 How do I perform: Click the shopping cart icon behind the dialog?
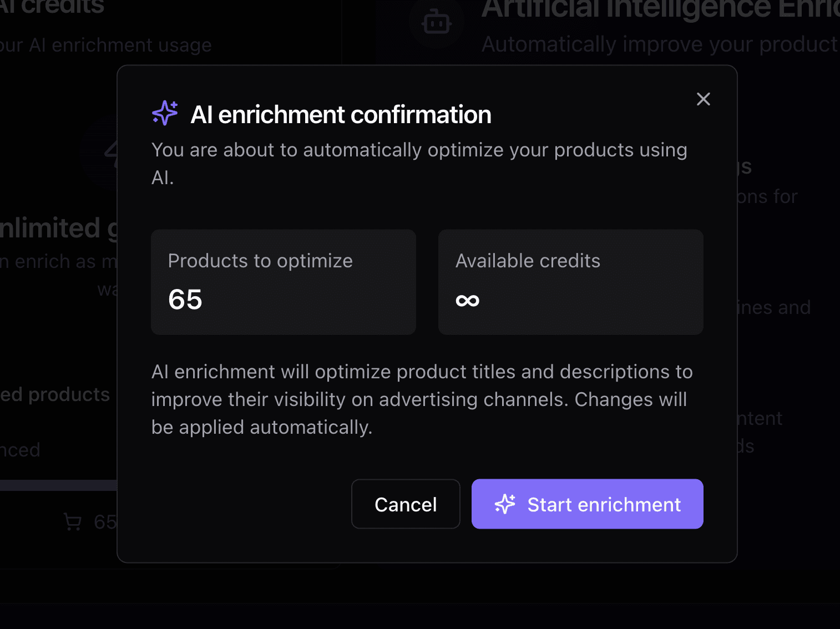pyautogui.click(x=73, y=522)
